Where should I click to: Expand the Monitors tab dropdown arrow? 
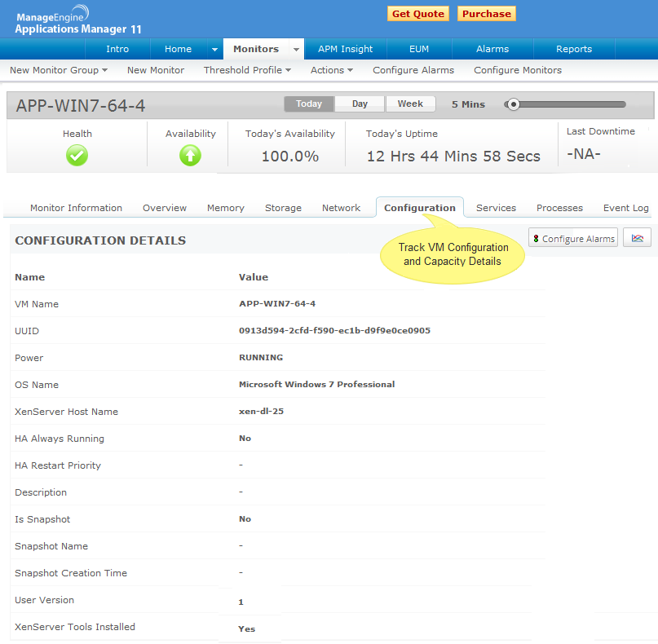tap(296, 49)
